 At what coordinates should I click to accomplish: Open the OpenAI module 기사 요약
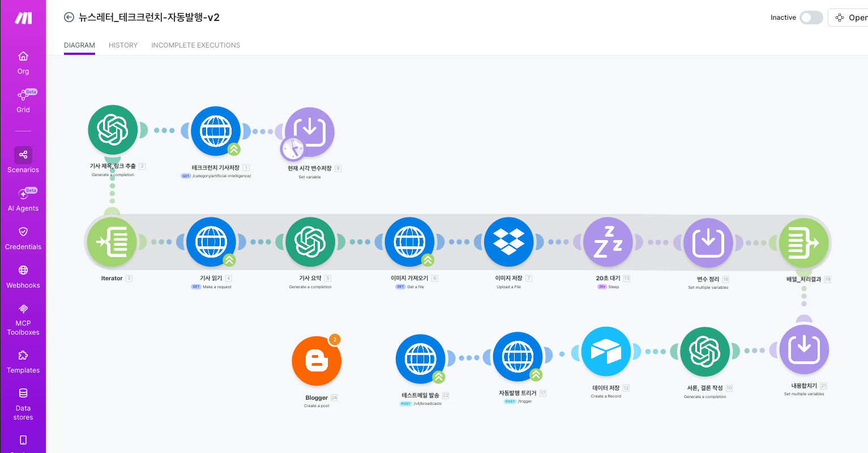(x=310, y=242)
